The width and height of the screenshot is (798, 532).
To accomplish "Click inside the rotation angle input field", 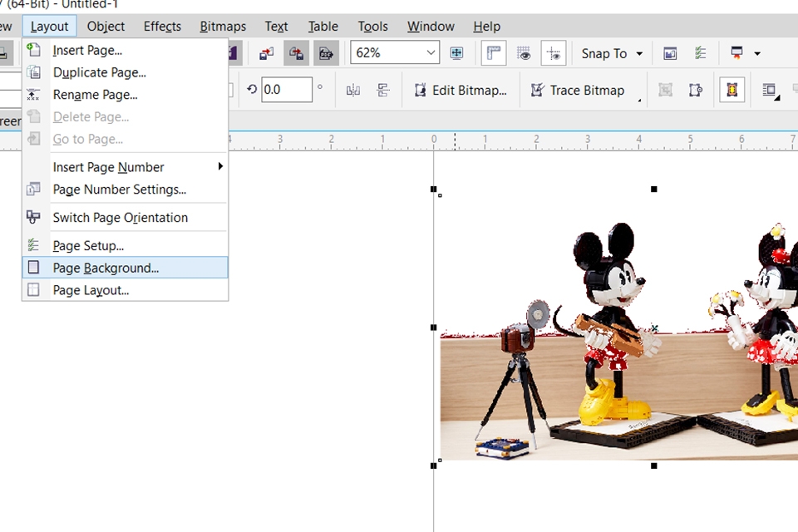I will (x=287, y=90).
